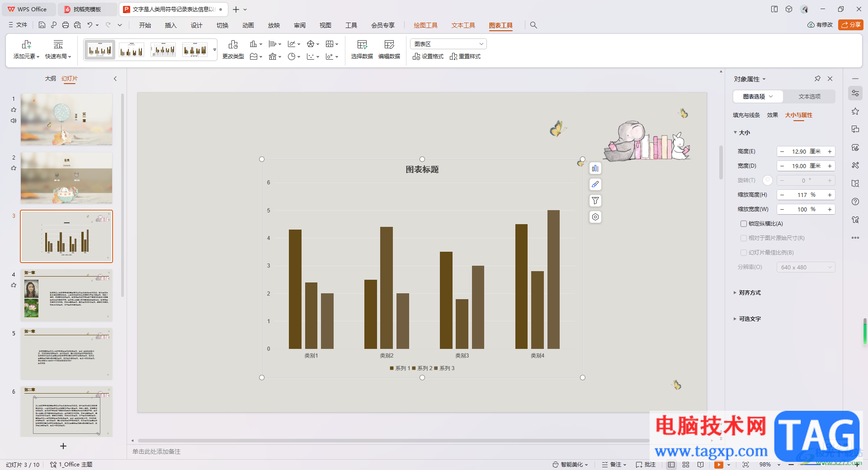Switch to reading view book icon
Viewport: 868px width, 470px height.
click(x=700, y=465)
